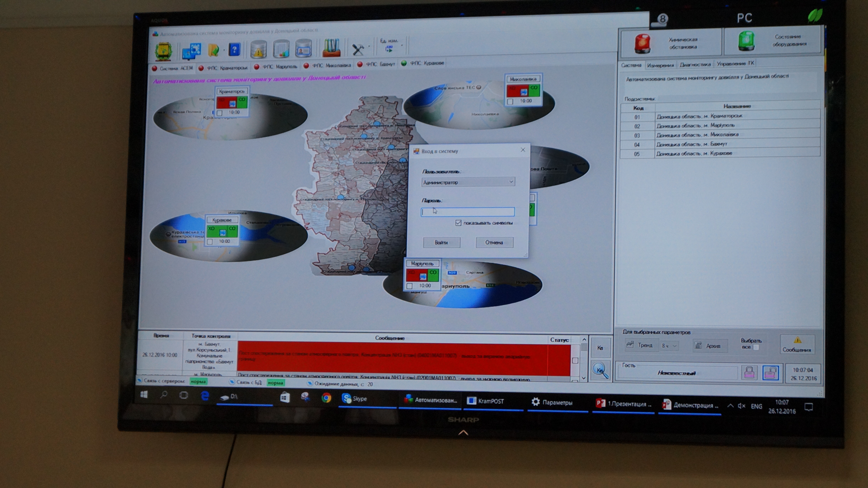Screen dimensions: 868x488
Task: Click the 'Кв' acknowledge button
Action: pos(600,348)
